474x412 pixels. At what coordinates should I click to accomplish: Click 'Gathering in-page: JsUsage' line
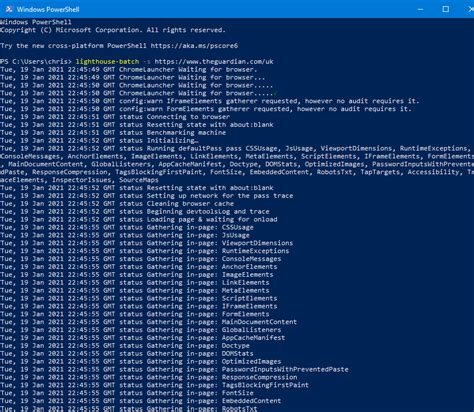[x=125, y=235]
